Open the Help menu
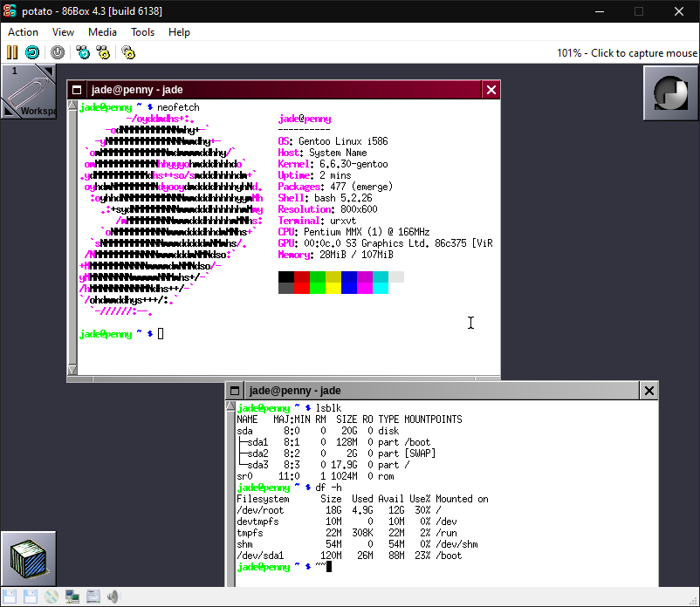The height and width of the screenshot is (607, 700). [179, 32]
